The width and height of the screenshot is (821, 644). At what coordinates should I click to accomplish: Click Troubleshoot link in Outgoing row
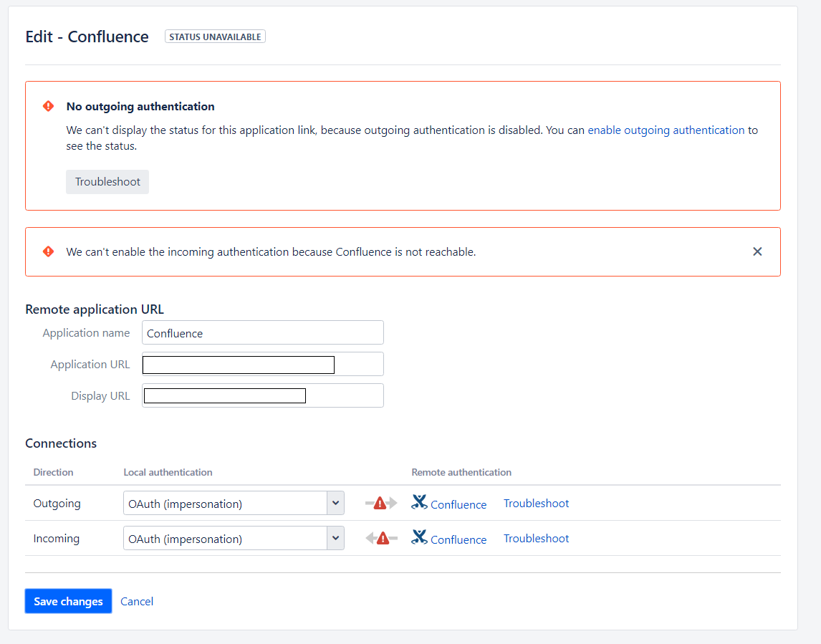pos(536,503)
